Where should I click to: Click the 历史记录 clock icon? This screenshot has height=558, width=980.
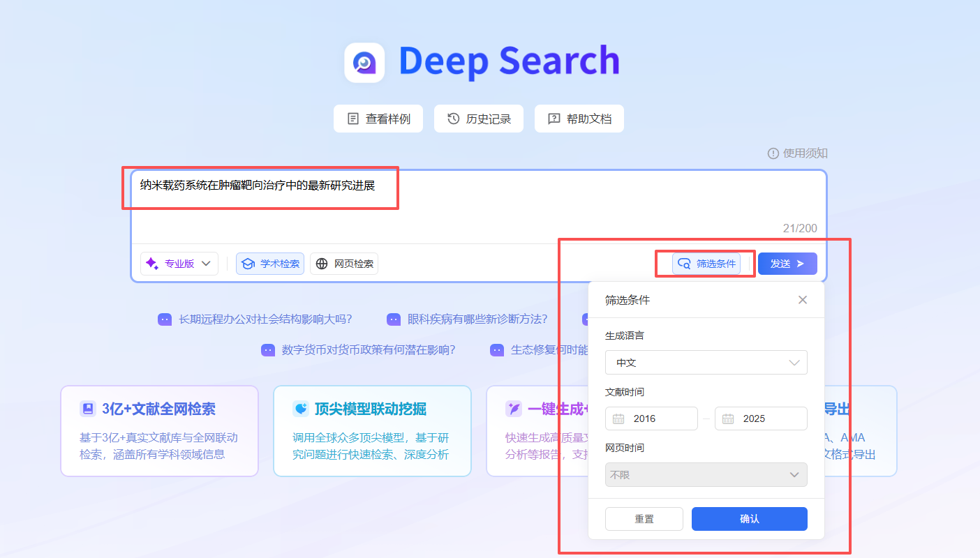coord(454,119)
